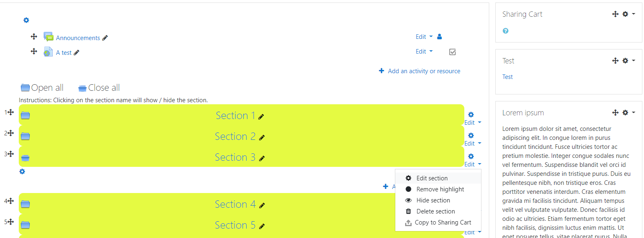Click the Sharing Cart help question icon

tap(506, 31)
